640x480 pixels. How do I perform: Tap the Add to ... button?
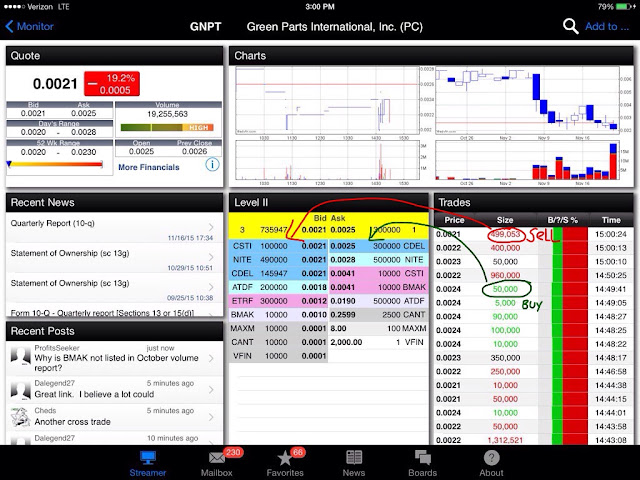[x=607, y=27]
